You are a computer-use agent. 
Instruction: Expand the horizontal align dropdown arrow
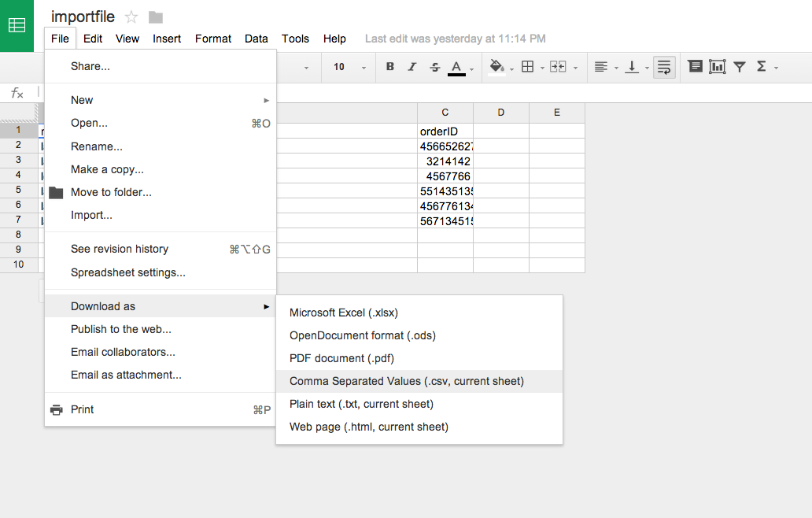616,68
